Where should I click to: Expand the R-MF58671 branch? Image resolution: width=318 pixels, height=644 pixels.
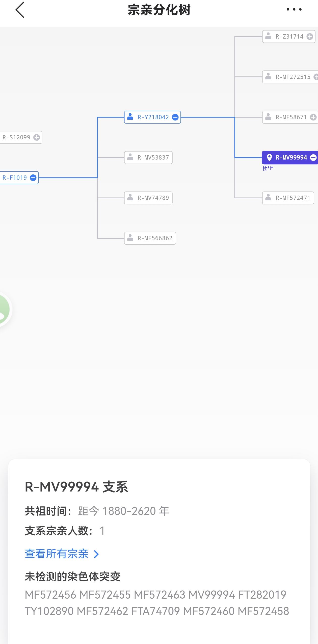click(x=313, y=117)
